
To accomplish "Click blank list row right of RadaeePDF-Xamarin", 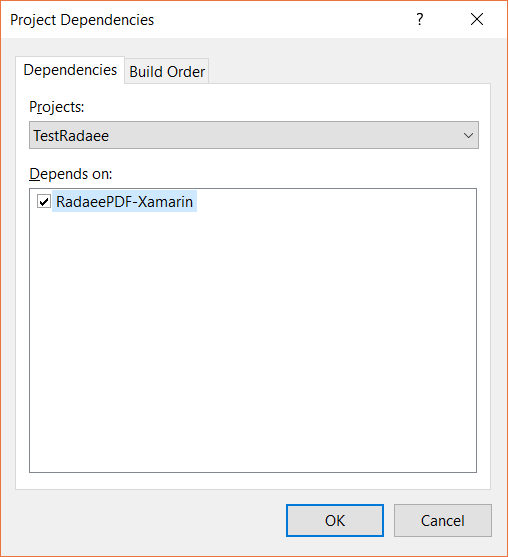I will point(336,202).
